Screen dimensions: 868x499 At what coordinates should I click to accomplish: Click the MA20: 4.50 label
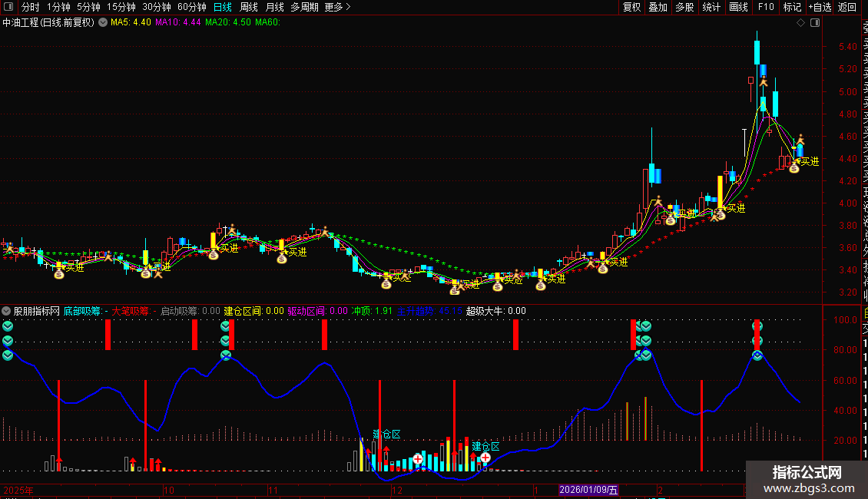[x=227, y=23]
